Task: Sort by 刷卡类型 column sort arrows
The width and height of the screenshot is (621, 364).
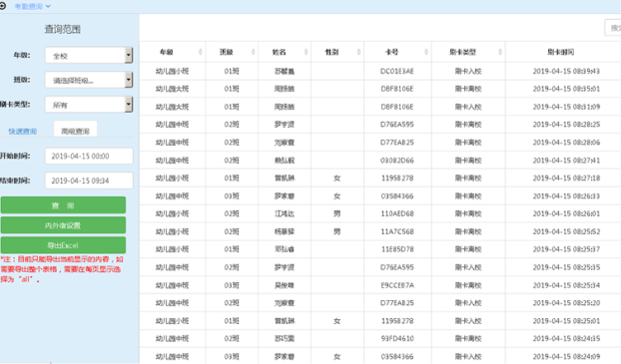Action: 500,52
